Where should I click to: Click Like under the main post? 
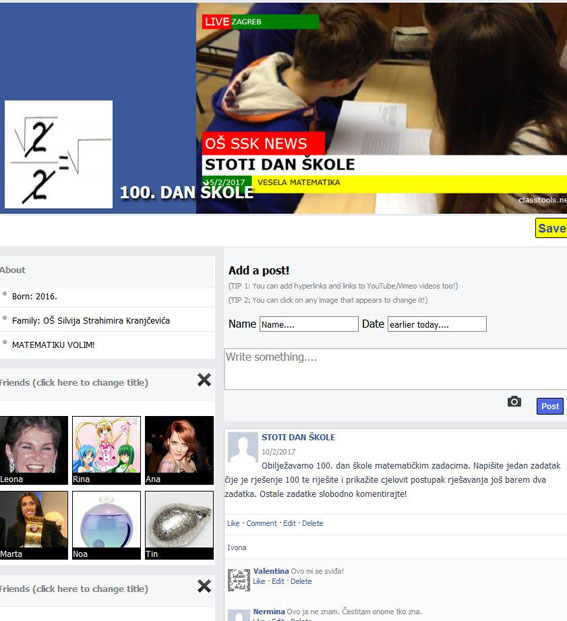click(x=233, y=523)
